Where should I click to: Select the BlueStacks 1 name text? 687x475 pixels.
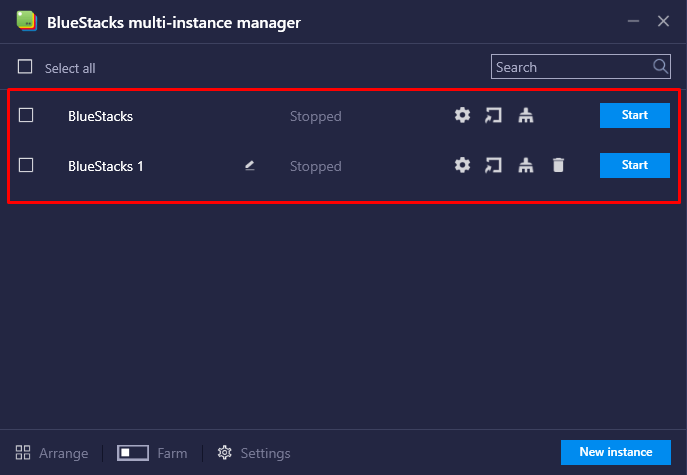pyautogui.click(x=106, y=166)
